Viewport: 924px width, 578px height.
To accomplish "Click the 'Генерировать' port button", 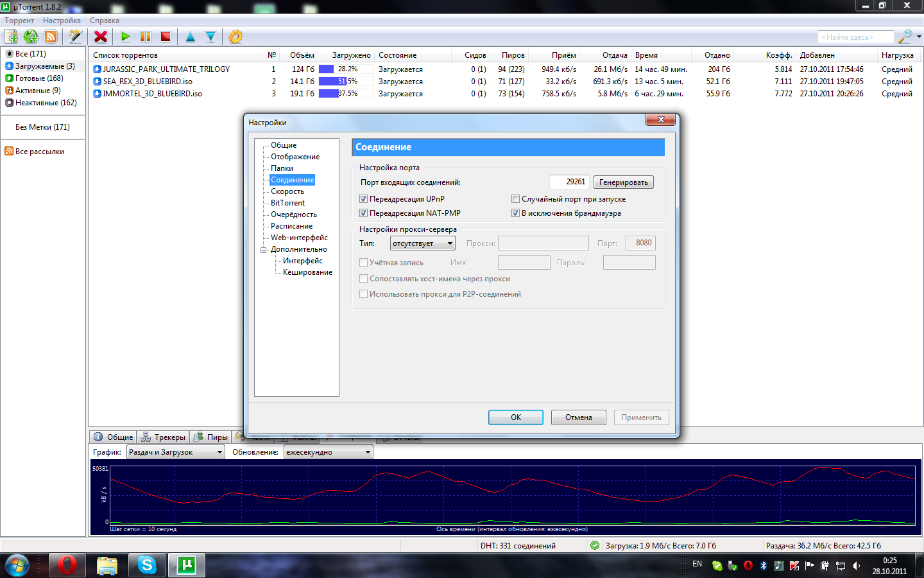I will point(624,182).
